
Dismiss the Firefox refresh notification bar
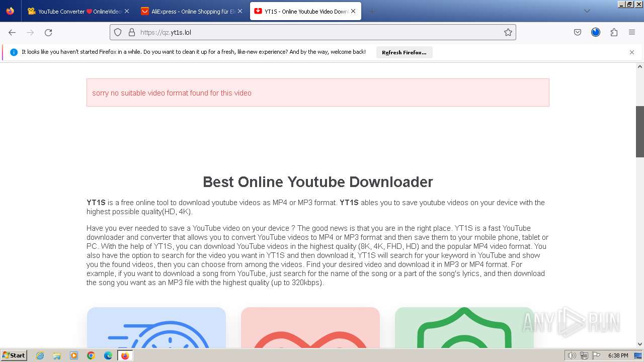(x=632, y=52)
